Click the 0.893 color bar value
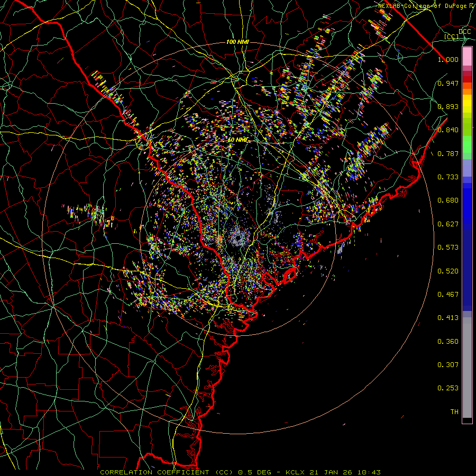Image resolution: width=476 pixels, height=476 pixels. point(448,106)
